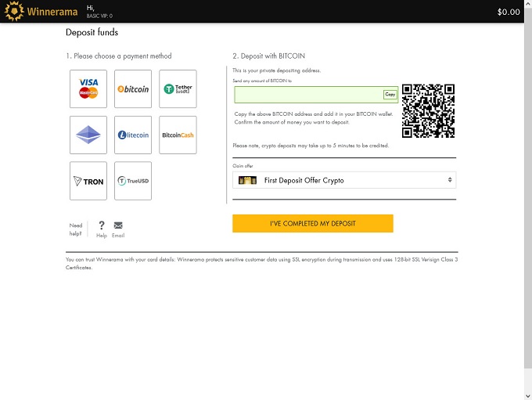Pick the Ethereum payment tile
532x400 pixels.
[x=88, y=135]
